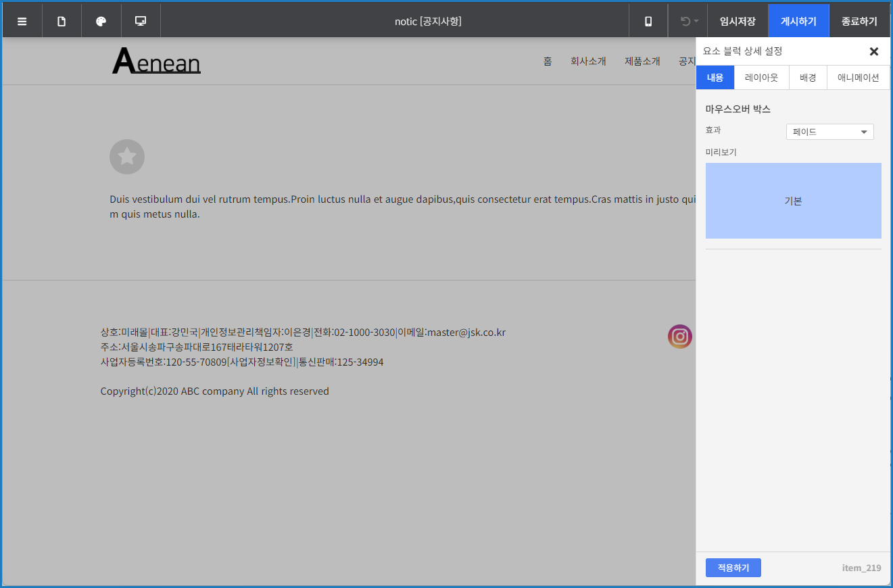
Task: Click the desktop monitor preview icon
Action: click(x=141, y=21)
